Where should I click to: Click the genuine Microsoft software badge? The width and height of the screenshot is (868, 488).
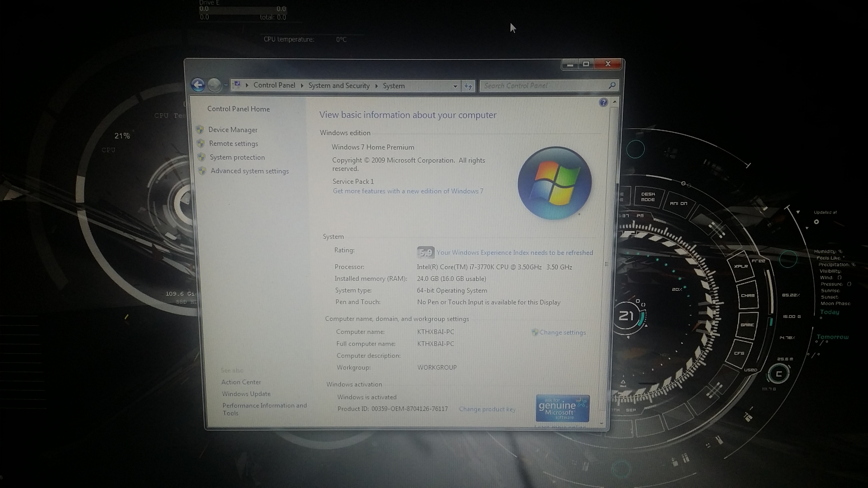coord(562,408)
